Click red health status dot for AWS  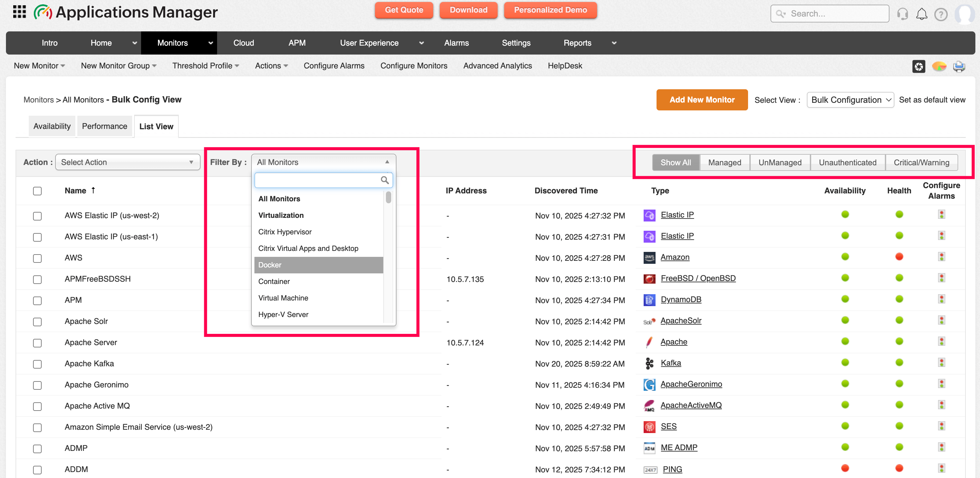pos(899,257)
